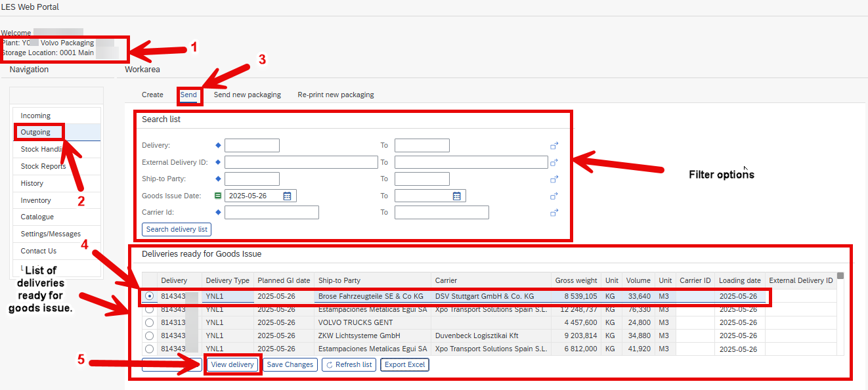Click the View delivery button
Viewport: 868px width, 390px height.
tap(232, 364)
